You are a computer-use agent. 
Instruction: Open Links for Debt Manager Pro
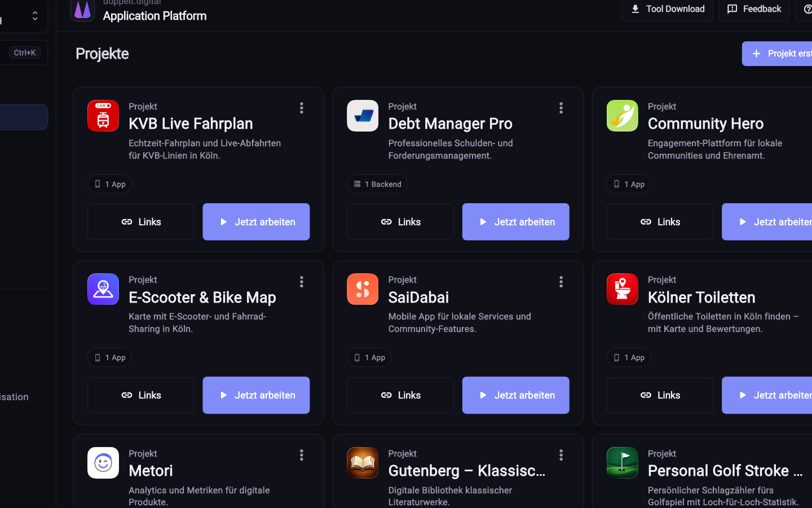(400, 222)
